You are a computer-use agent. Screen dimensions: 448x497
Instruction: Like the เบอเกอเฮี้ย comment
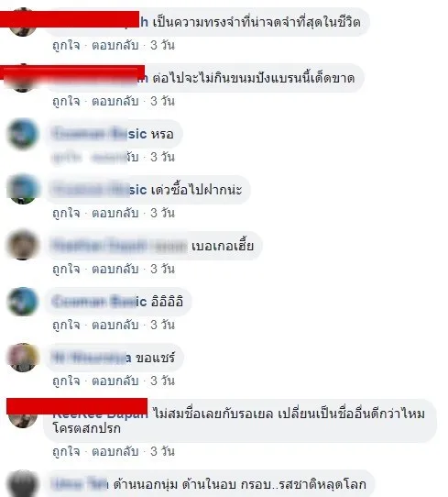coord(66,269)
